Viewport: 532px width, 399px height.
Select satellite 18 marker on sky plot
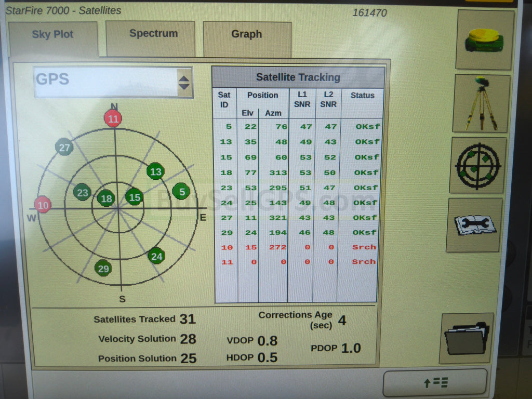(x=106, y=198)
